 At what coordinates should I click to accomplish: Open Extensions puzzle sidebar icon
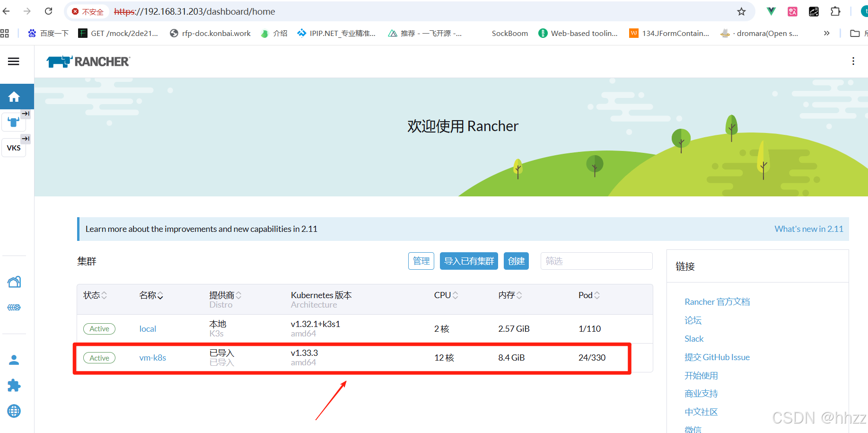tap(14, 386)
